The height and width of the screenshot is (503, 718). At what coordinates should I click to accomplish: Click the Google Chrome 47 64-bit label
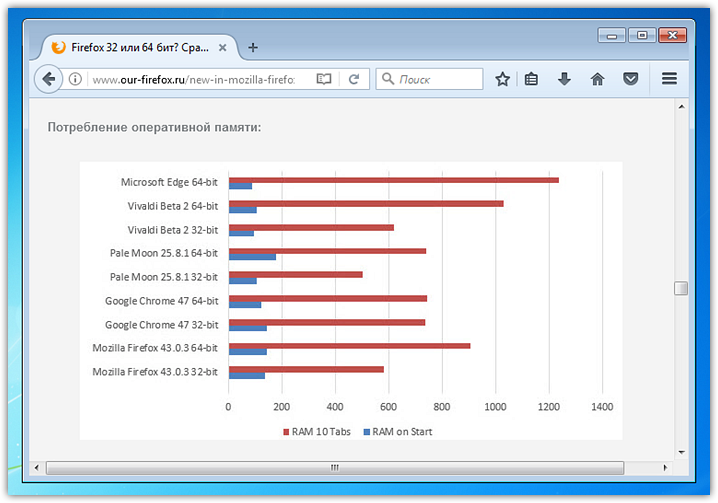pyautogui.click(x=162, y=301)
